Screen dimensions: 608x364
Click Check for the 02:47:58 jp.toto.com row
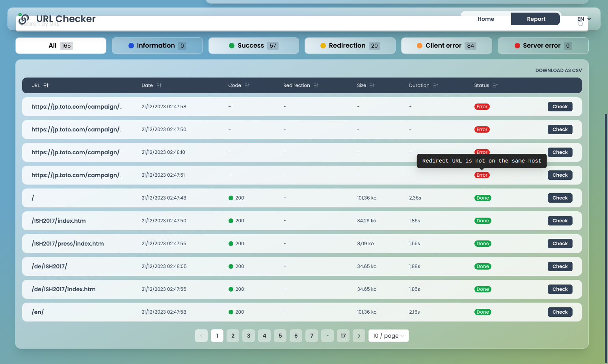tap(560, 107)
